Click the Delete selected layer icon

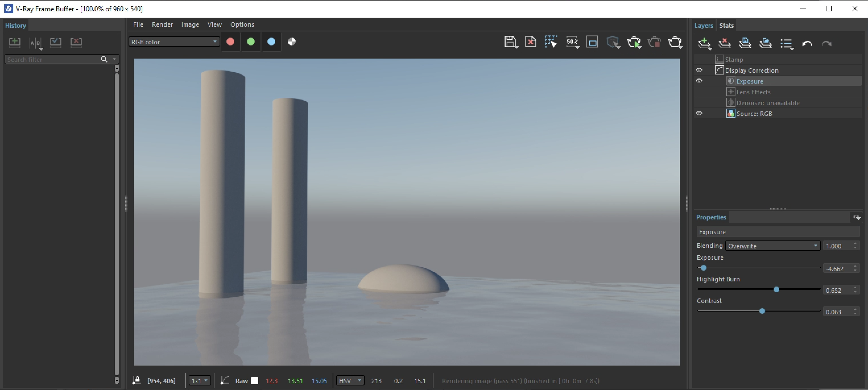724,43
